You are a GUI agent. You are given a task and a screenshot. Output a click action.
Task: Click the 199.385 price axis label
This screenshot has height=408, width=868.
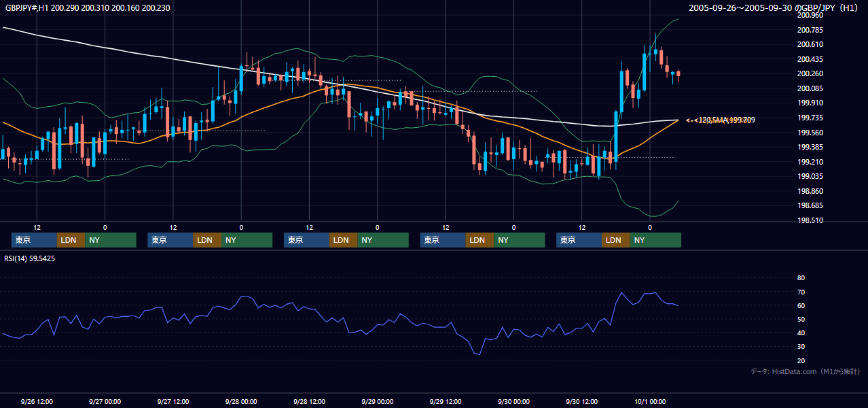coord(811,147)
